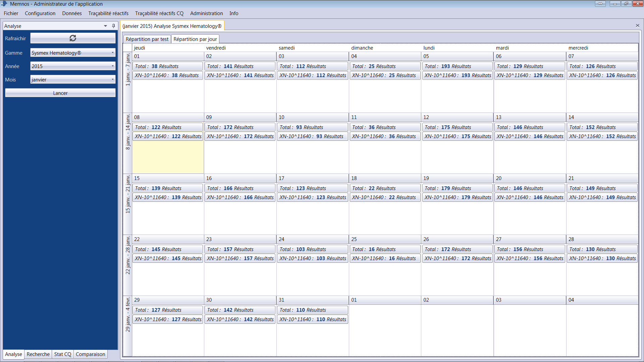Open the Traçabilité réactifs CQ menu
Viewport: 644px width, 362px height.
[159, 13]
